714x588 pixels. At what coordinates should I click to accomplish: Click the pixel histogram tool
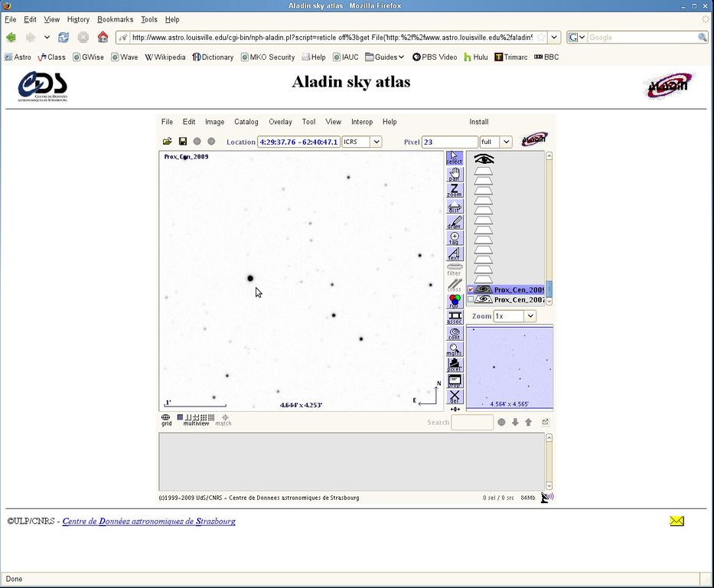click(455, 364)
